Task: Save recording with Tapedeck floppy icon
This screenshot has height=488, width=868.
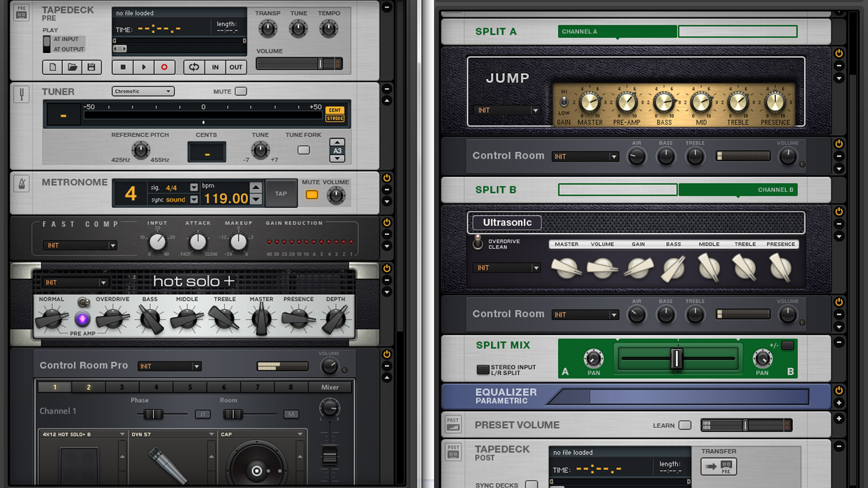Action: click(x=91, y=67)
